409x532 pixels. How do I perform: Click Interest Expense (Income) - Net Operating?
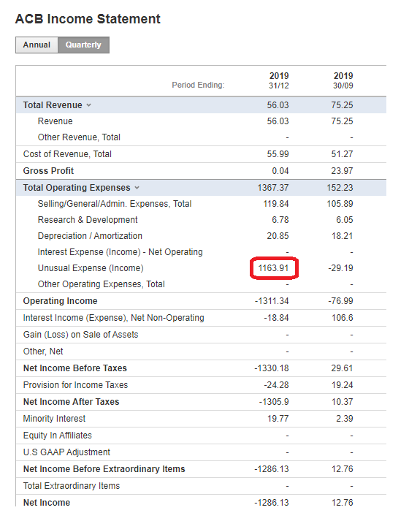point(120,252)
